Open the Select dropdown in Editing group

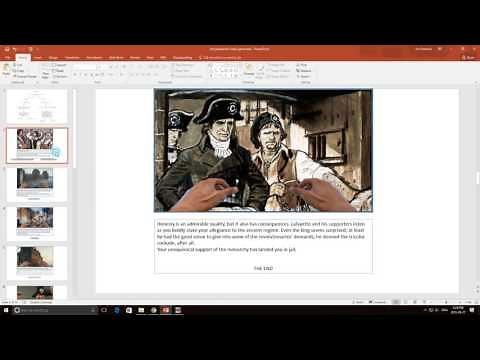303,76
